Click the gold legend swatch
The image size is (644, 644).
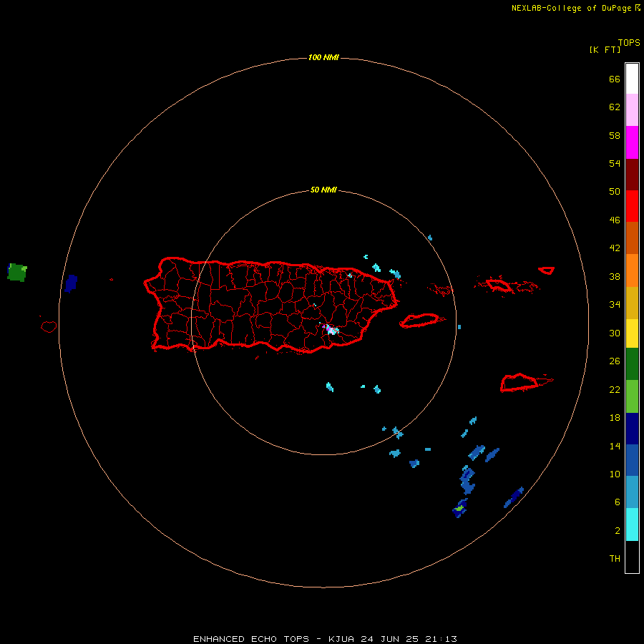pos(632,303)
